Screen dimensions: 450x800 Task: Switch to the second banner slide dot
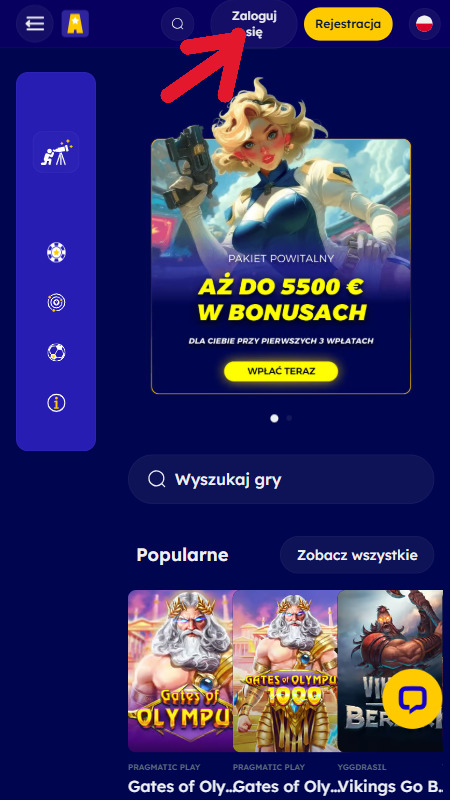point(289,418)
